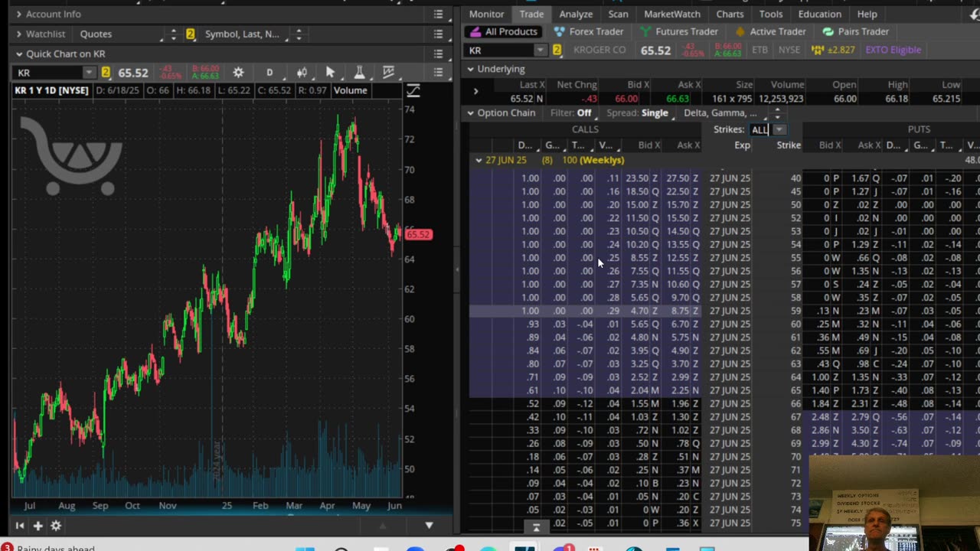Open Watchlist panel menu icon
Screen dimensions: 980x551
(x=438, y=34)
